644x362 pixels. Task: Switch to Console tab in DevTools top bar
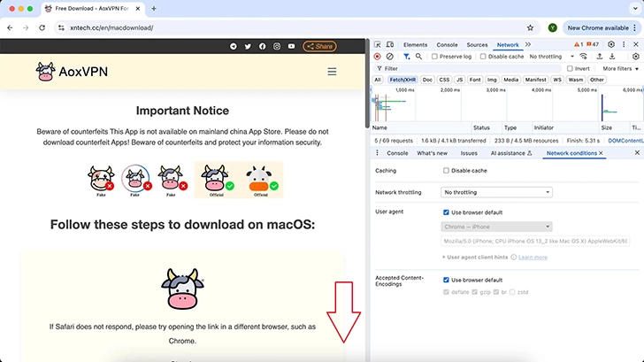click(x=447, y=45)
